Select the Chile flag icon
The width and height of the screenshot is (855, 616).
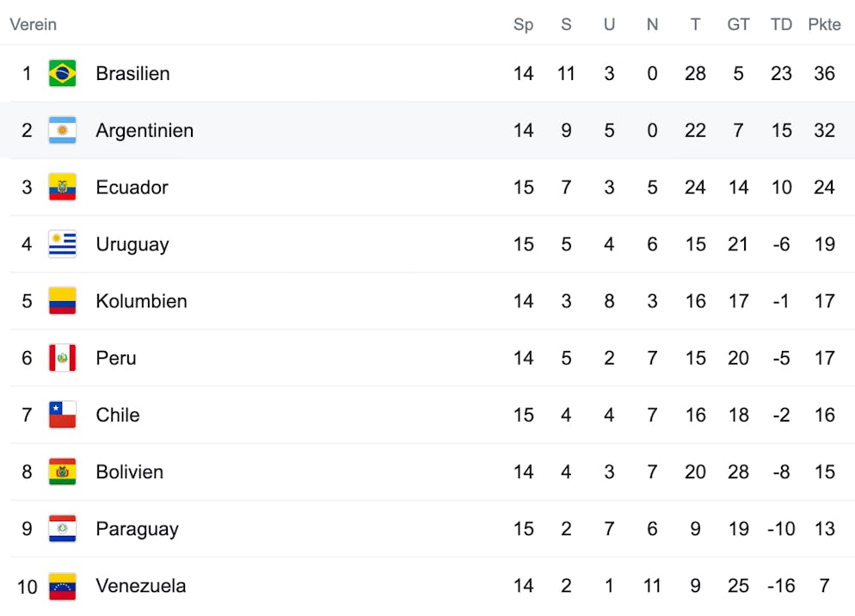click(62, 415)
